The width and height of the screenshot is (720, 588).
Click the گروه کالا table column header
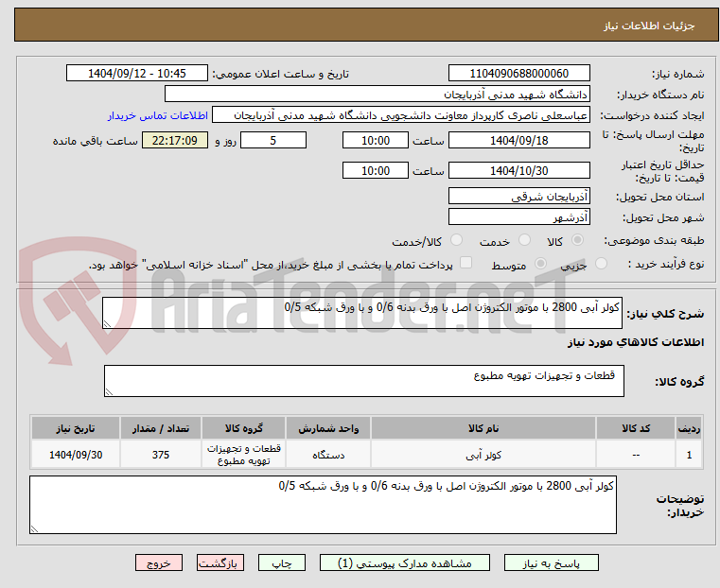pos(244,428)
